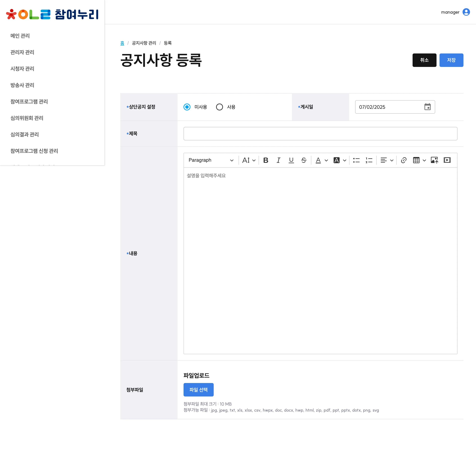Select the 사용 radio option
The width and height of the screenshot is (476, 449).
pos(219,107)
